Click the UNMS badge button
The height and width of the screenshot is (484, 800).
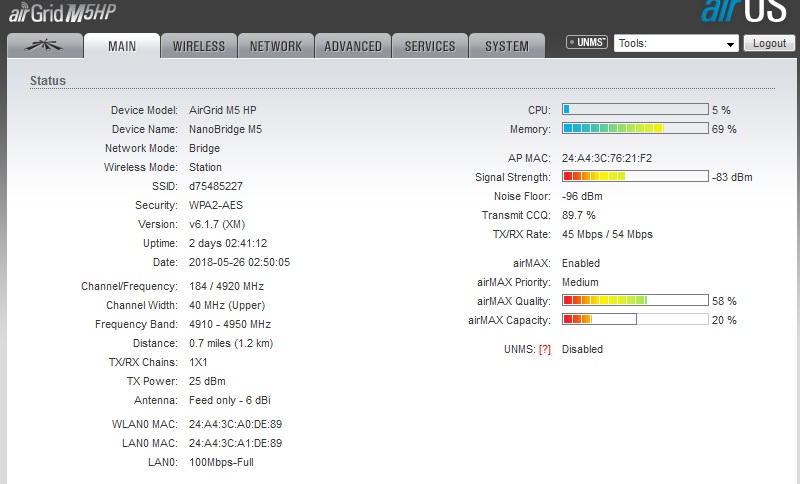[x=587, y=42]
